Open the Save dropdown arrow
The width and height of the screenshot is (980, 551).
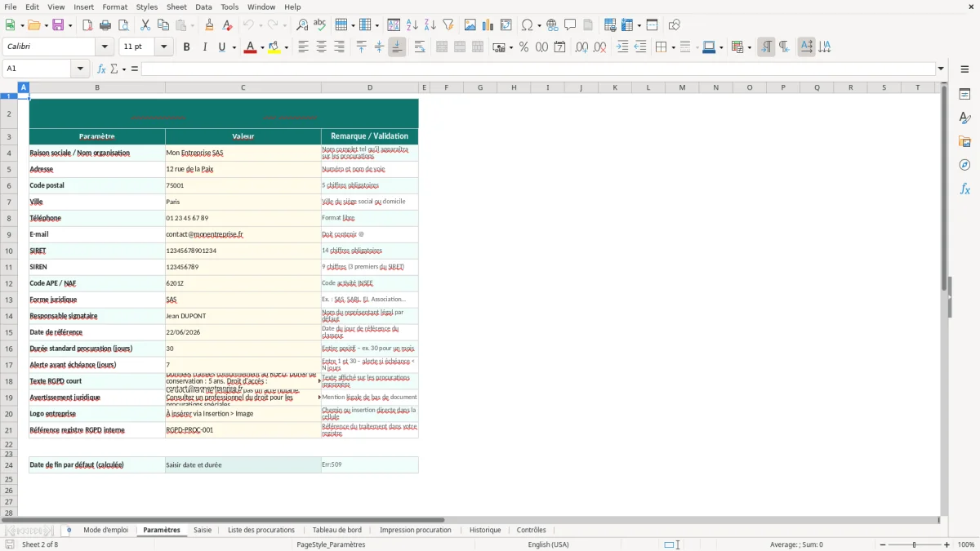(69, 25)
